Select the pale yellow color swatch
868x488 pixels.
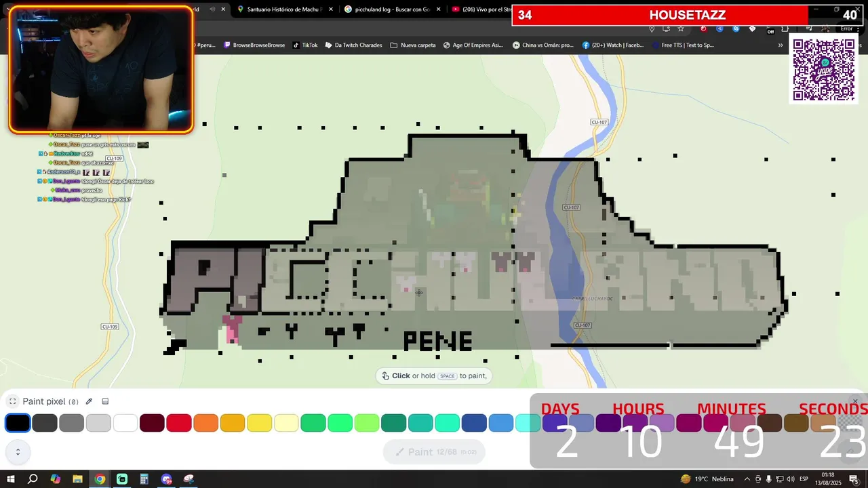click(x=286, y=423)
